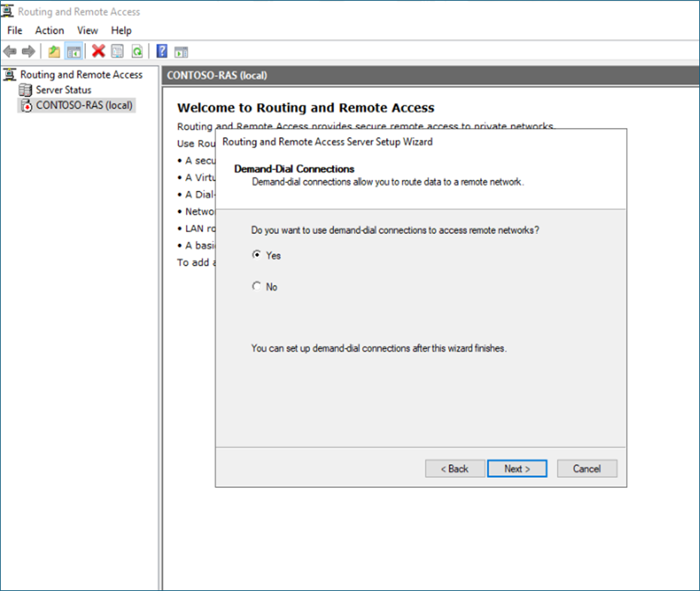
Task: Open the Action menu
Action: (x=50, y=30)
